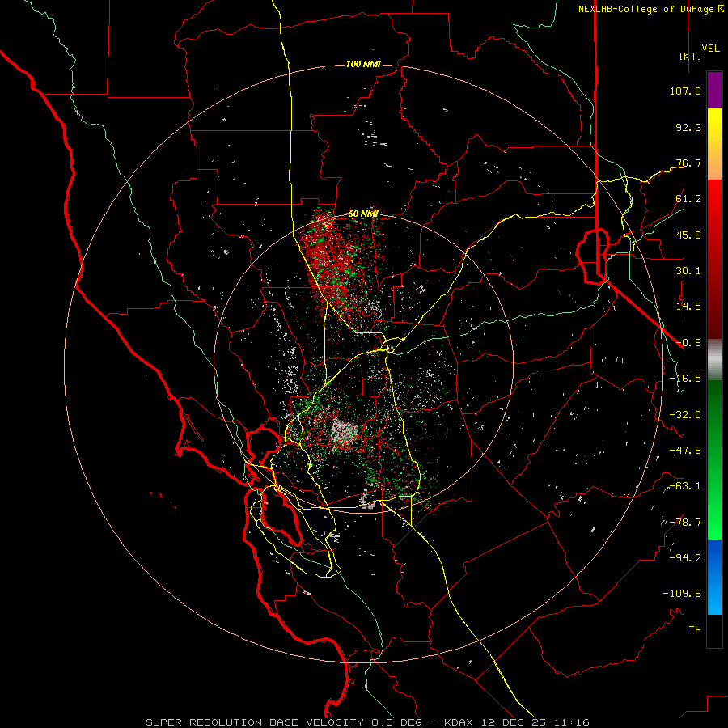The height and width of the screenshot is (728, 728).
Task: Click the 61.2 scale value
Action: pyautogui.click(x=688, y=199)
